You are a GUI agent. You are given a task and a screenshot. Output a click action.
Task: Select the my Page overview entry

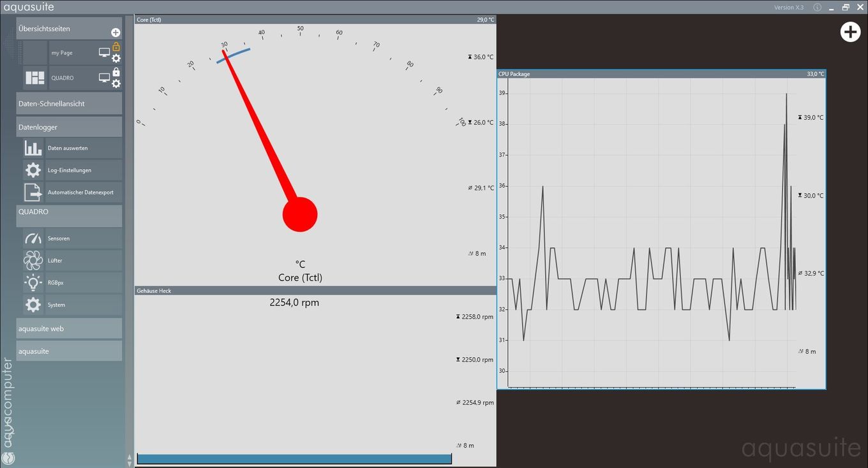pyautogui.click(x=62, y=53)
